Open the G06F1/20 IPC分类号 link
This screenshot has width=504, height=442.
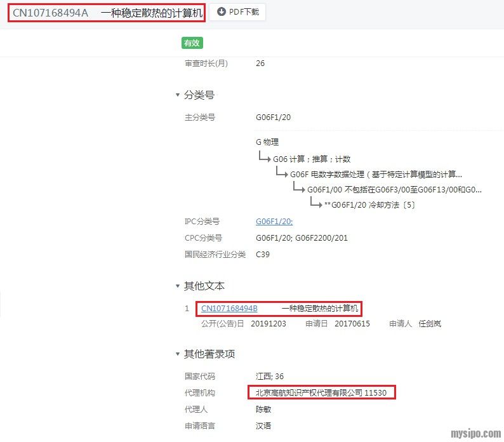274,222
